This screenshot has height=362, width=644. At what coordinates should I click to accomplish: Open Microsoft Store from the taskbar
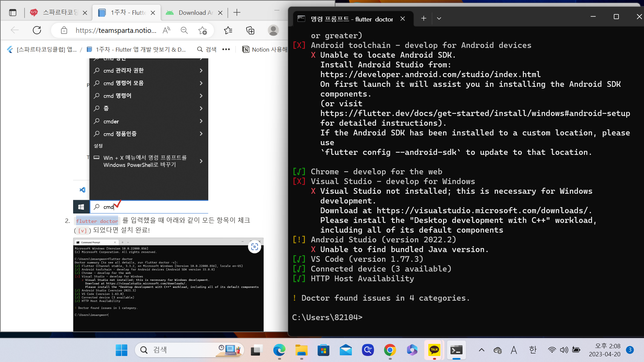(x=323, y=350)
